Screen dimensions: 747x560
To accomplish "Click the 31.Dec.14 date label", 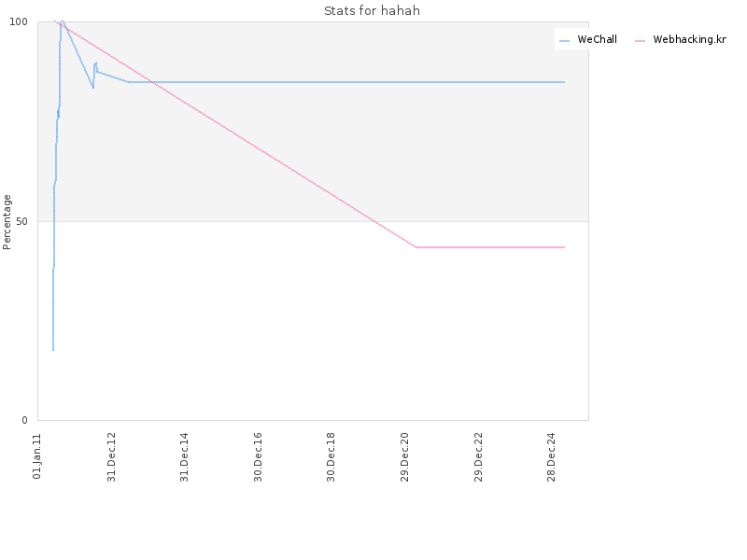I will click(184, 457).
